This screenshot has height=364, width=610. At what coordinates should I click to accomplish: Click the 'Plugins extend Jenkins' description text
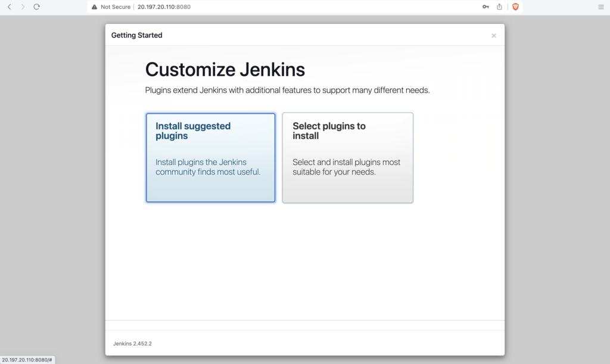pos(287,90)
